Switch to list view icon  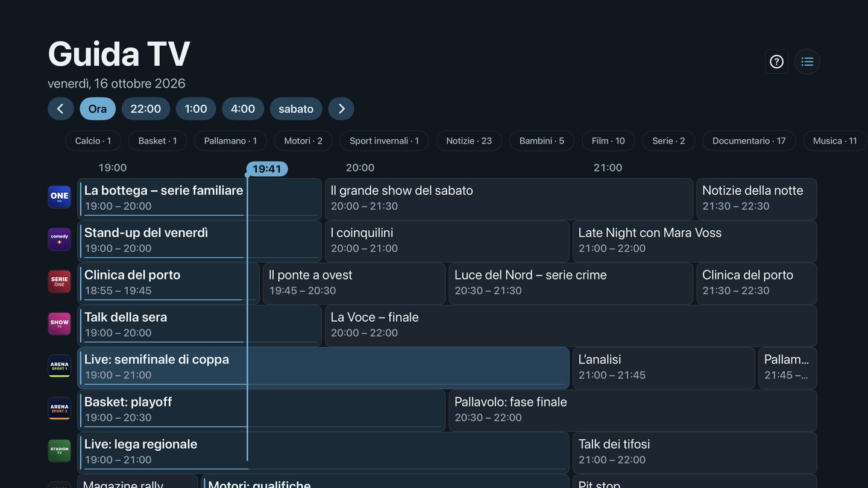click(807, 61)
